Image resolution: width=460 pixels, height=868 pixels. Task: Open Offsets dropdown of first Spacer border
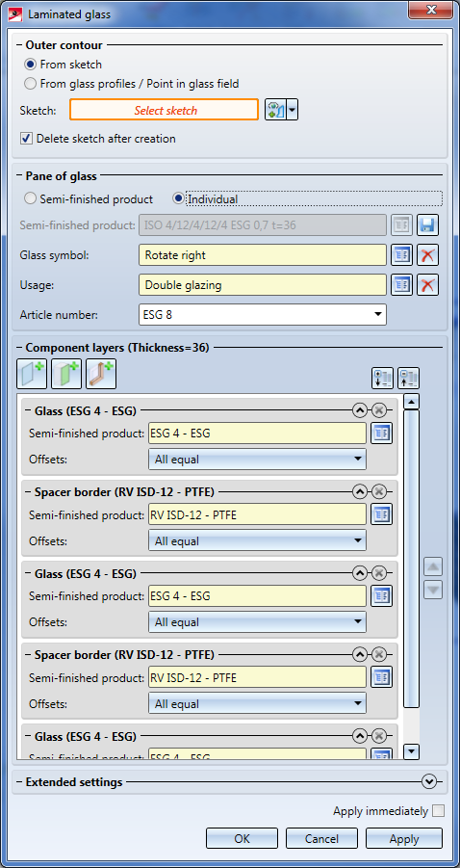click(257, 540)
